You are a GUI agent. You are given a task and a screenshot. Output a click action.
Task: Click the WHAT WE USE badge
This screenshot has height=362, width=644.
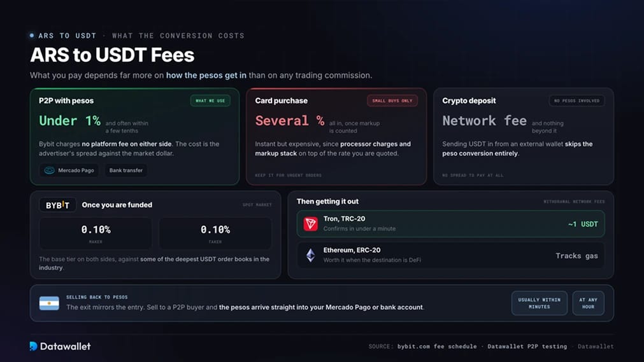(210, 101)
